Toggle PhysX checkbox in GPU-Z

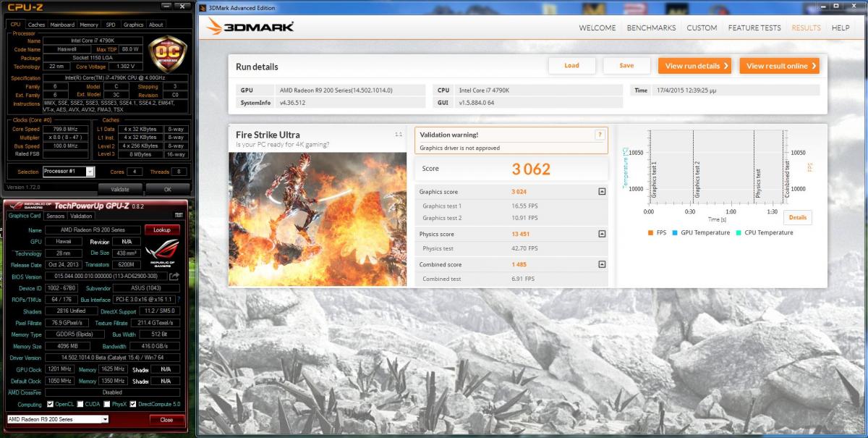pyautogui.click(x=106, y=404)
